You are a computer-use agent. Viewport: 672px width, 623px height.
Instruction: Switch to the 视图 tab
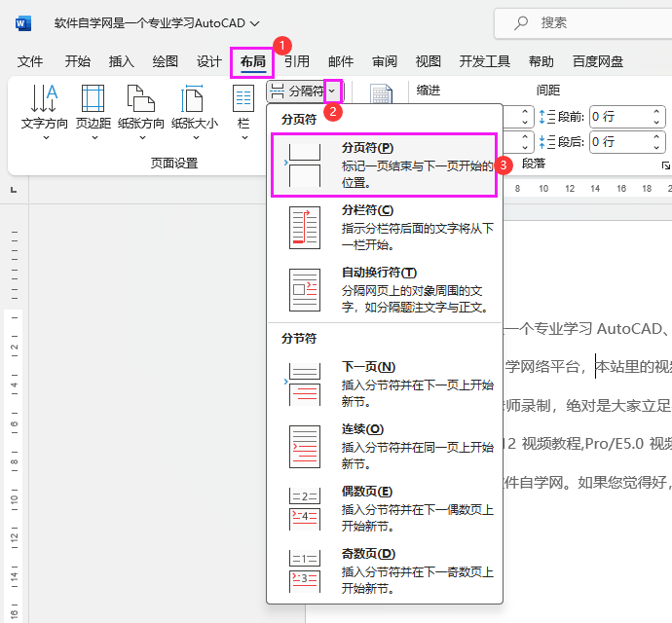[x=429, y=61]
